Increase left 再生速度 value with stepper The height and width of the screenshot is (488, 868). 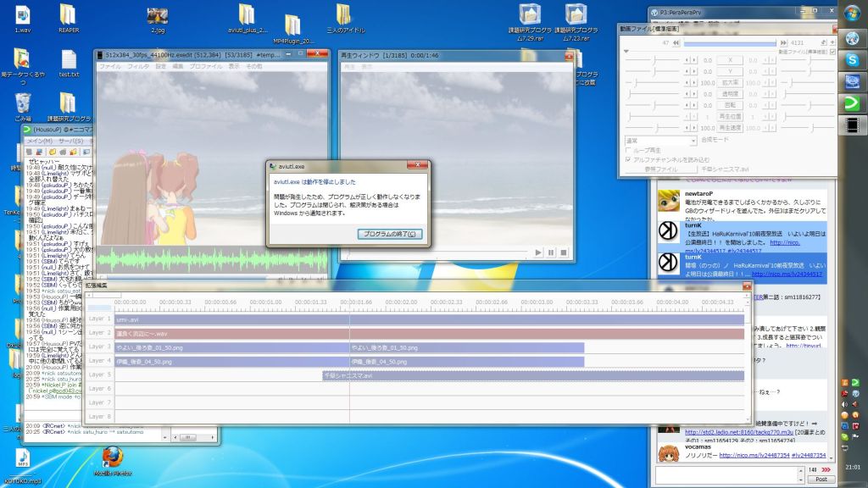click(694, 128)
